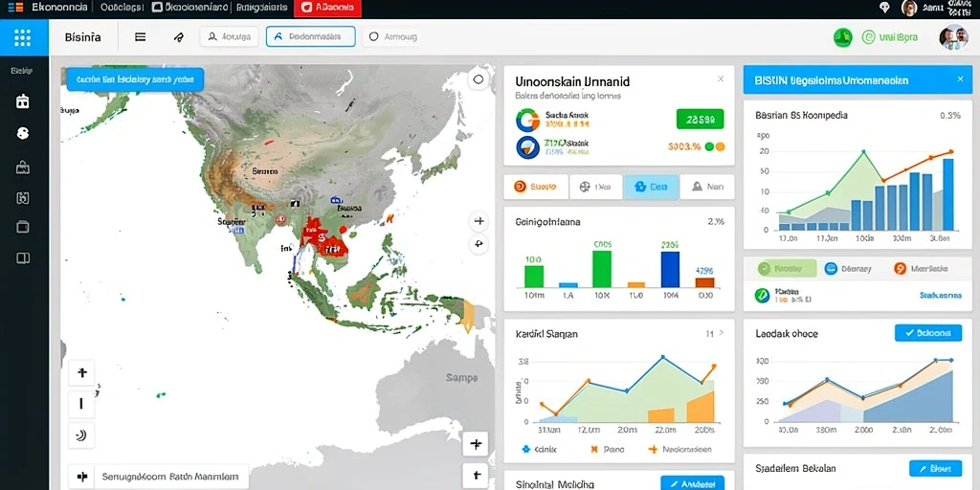Screen dimensions: 980x490
Task: Select the Sugdo tab with orange icon
Action: point(536,187)
